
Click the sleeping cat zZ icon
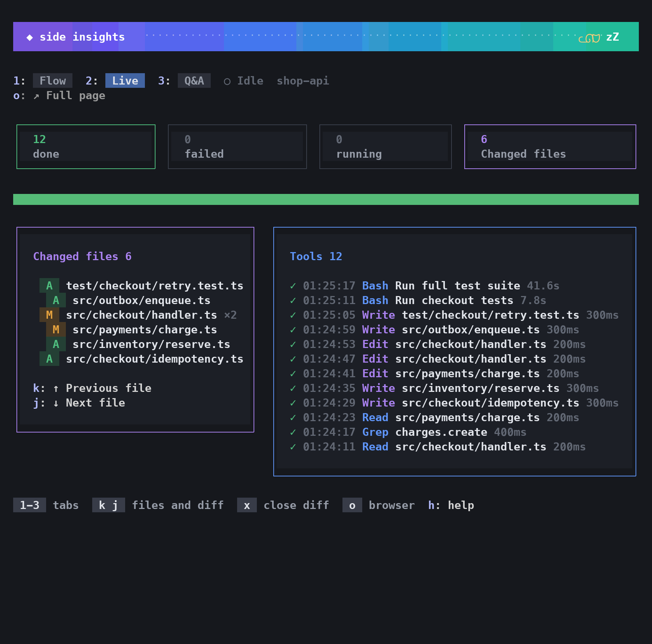pyautogui.click(x=599, y=37)
